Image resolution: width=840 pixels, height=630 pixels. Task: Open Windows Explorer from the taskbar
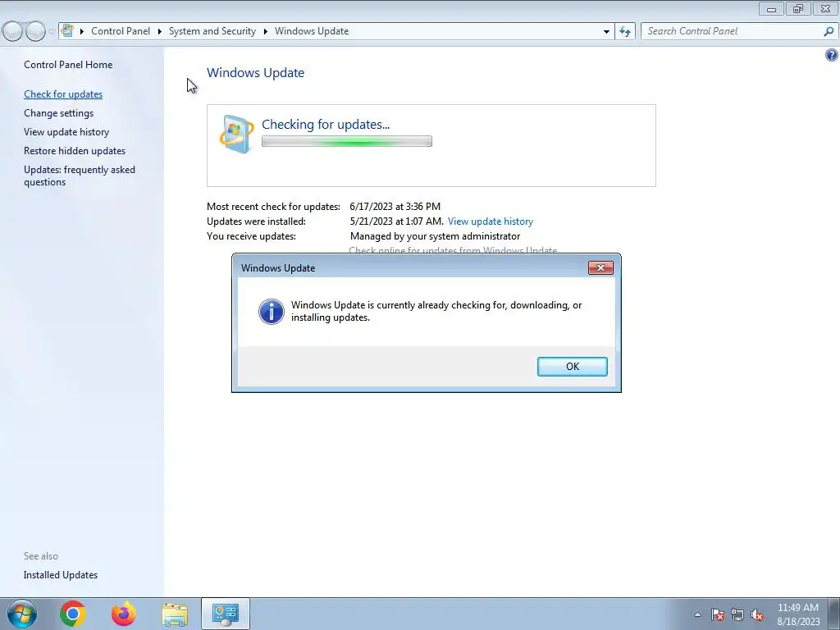click(175, 614)
